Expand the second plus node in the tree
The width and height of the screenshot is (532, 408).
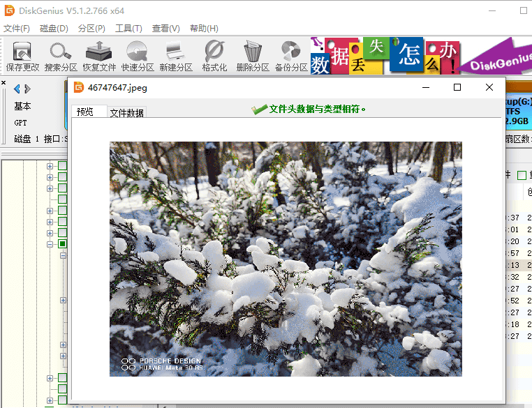(50, 177)
